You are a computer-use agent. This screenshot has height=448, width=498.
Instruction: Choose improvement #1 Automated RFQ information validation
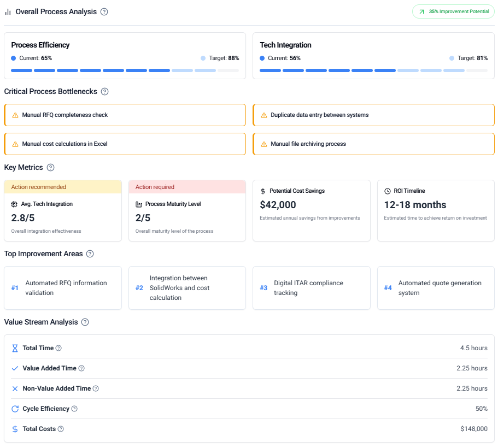tap(63, 288)
